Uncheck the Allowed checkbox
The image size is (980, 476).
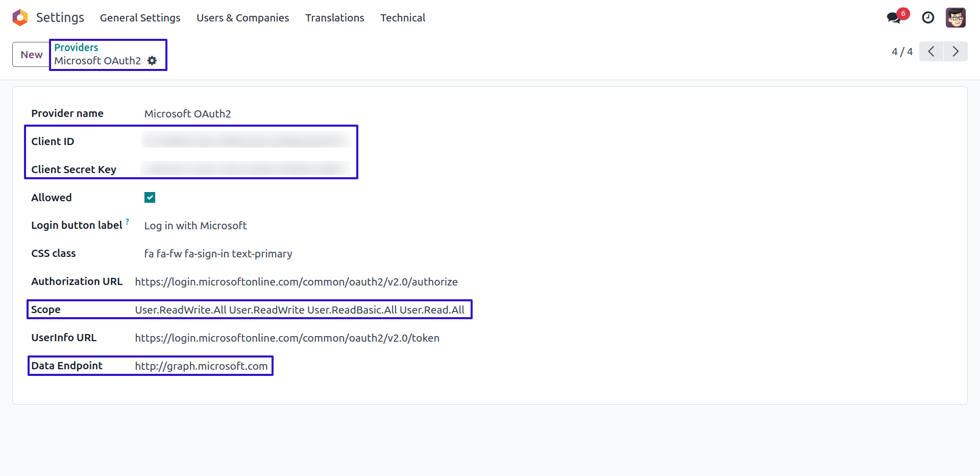click(x=150, y=198)
